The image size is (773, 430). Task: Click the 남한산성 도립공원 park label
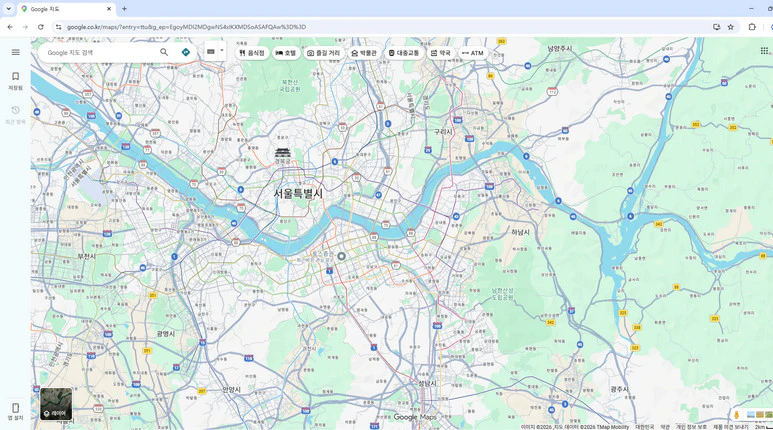click(x=502, y=294)
